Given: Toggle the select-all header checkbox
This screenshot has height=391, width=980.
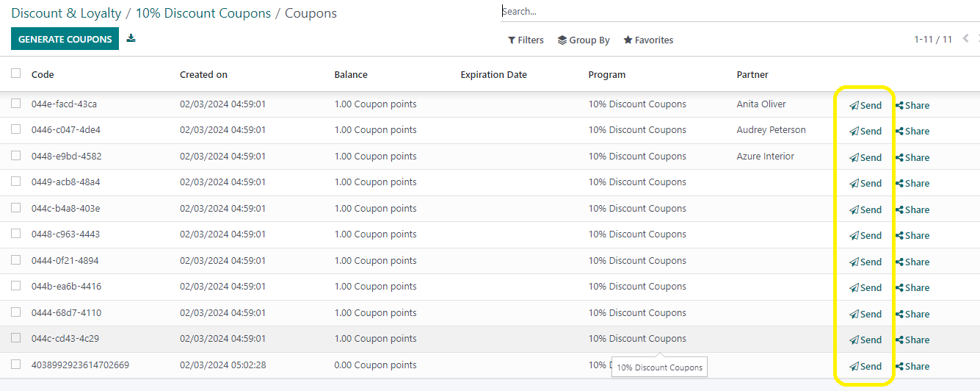Looking at the screenshot, I should [15, 73].
